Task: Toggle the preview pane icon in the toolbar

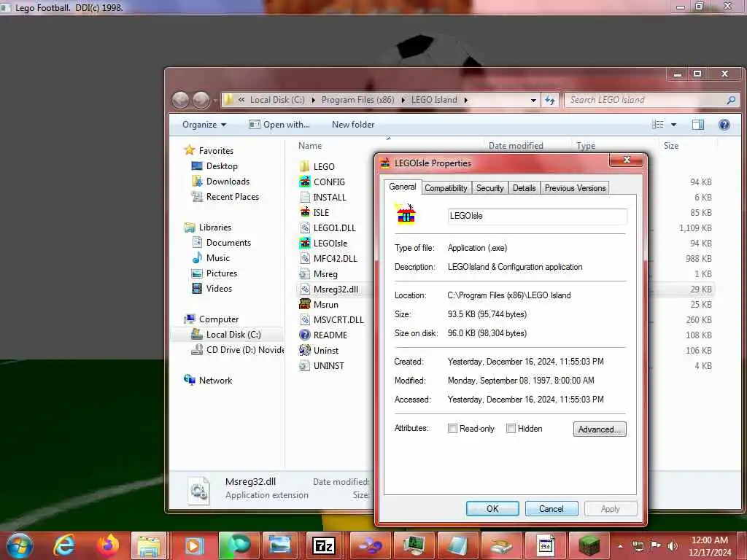Action: click(x=698, y=125)
